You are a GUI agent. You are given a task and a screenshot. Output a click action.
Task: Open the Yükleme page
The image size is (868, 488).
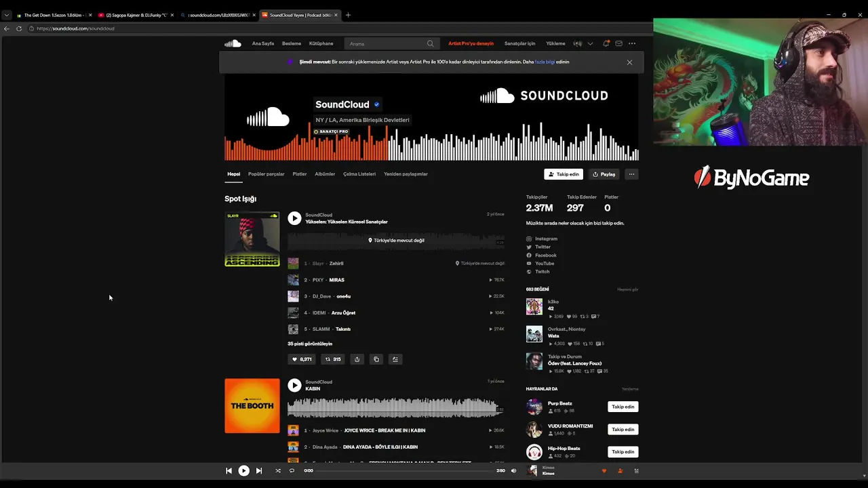[555, 43]
